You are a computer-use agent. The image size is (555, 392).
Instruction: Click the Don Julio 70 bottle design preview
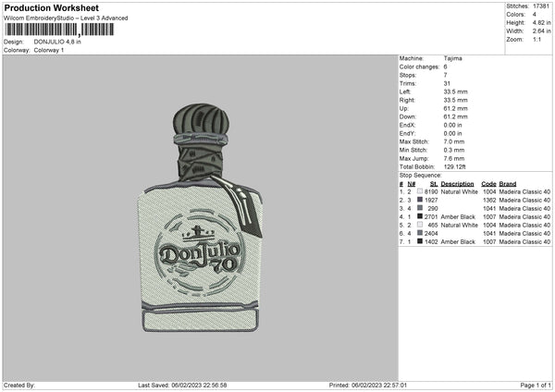click(x=201, y=217)
